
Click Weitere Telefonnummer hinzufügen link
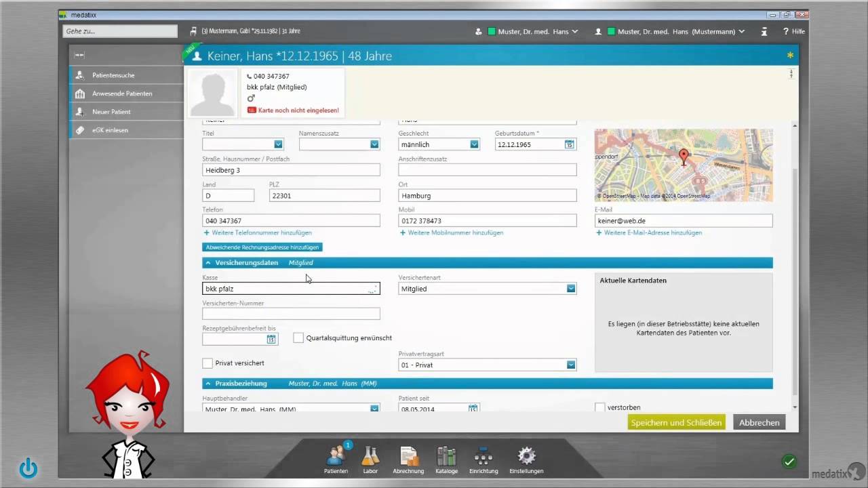(x=258, y=232)
